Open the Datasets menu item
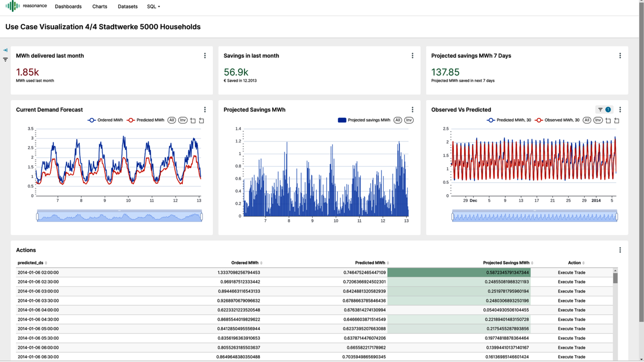644x362 pixels. tap(128, 6)
